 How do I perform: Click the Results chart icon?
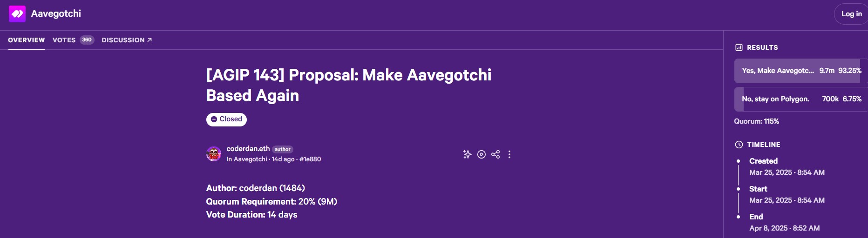point(739,47)
